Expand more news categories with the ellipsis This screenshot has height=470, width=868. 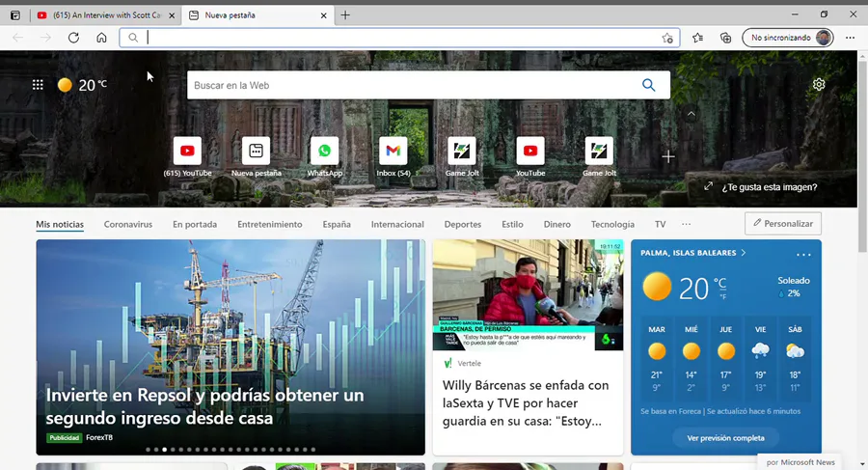coord(687,224)
